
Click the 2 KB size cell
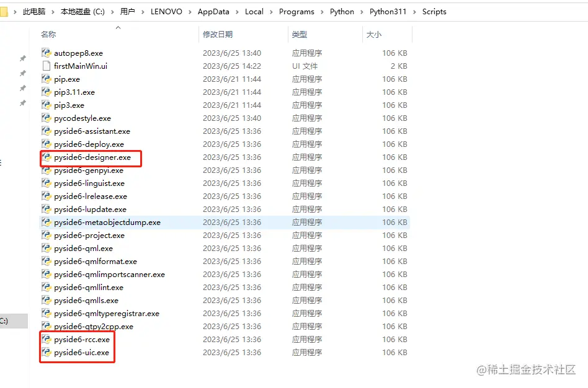(x=399, y=66)
